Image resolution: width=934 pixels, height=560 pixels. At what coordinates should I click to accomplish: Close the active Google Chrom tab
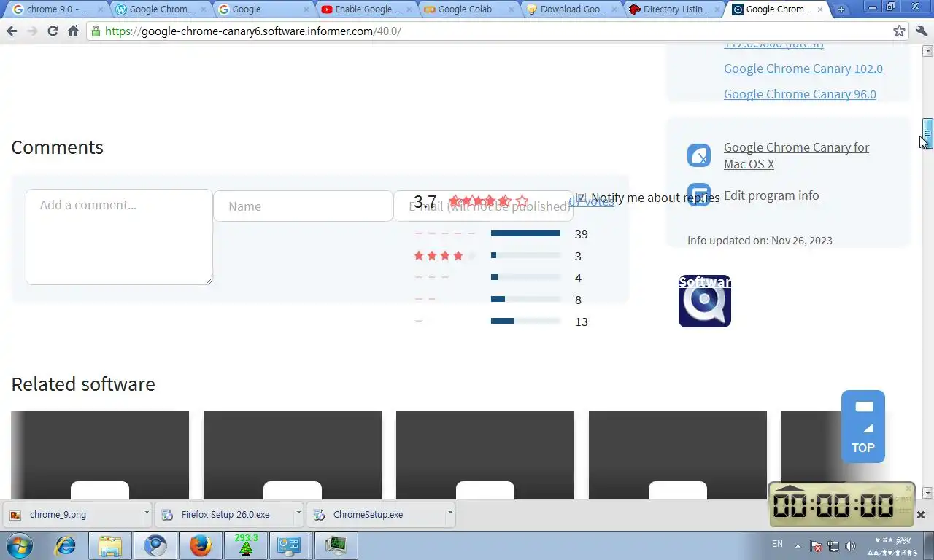(x=819, y=9)
